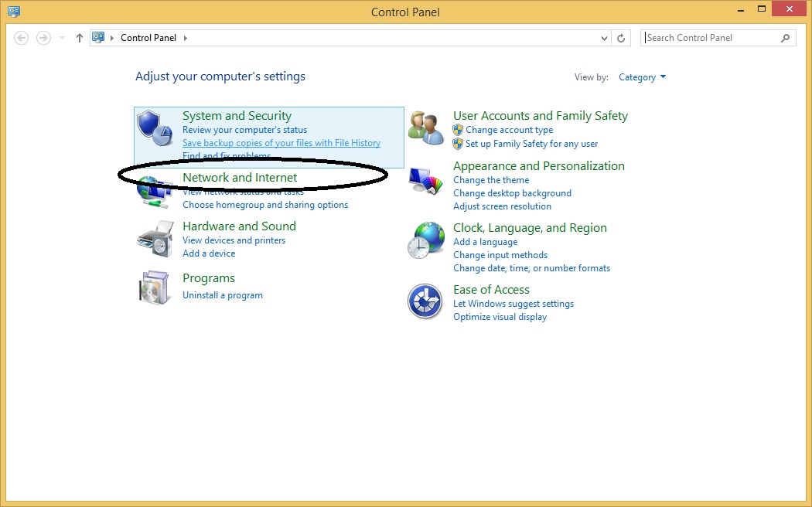Click Add a device link

click(x=209, y=253)
